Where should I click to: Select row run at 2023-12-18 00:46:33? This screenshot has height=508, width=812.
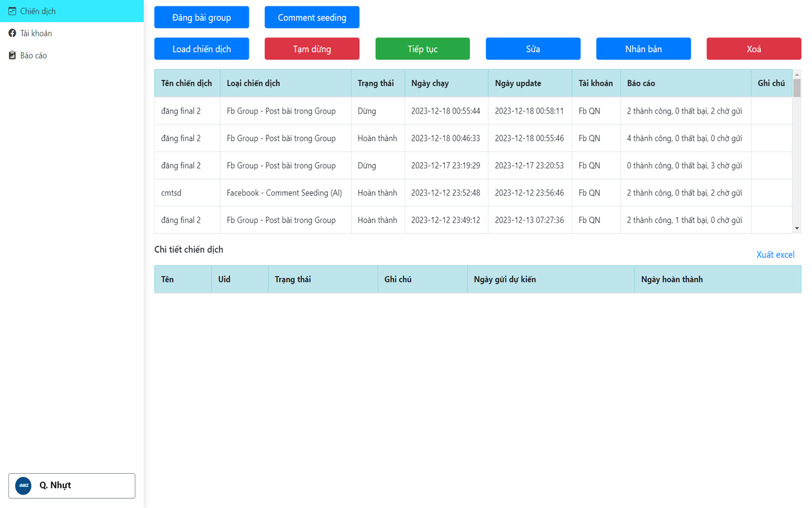[473, 138]
